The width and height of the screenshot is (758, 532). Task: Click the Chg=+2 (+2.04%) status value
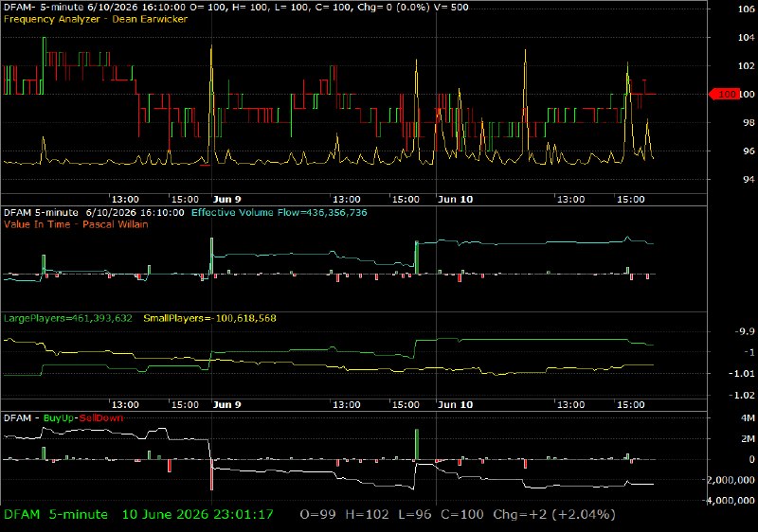click(554, 515)
